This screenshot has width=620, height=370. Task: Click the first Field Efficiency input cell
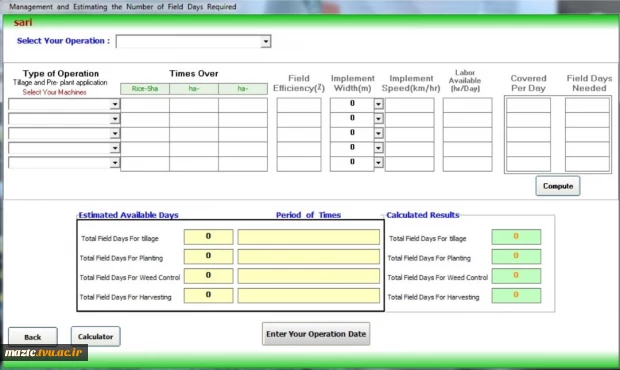299,105
